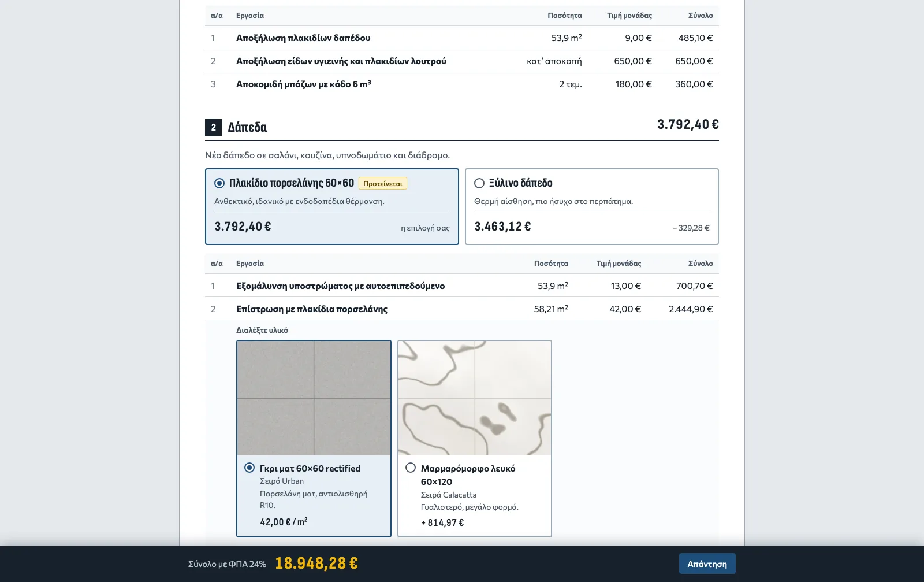Click the 58,21 m² quantity cell

tap(551, 309)
